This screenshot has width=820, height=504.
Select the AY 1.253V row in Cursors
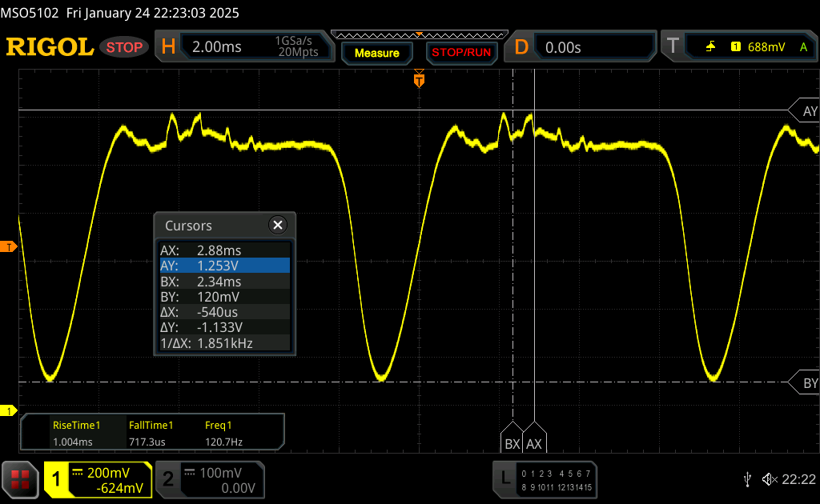click(x=224, y=266)
